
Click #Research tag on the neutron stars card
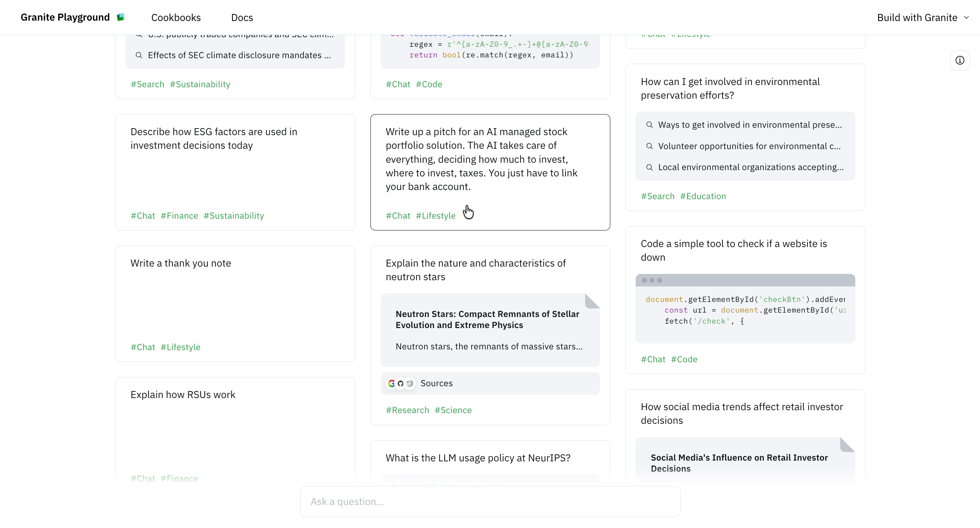[x=407, y=410]
